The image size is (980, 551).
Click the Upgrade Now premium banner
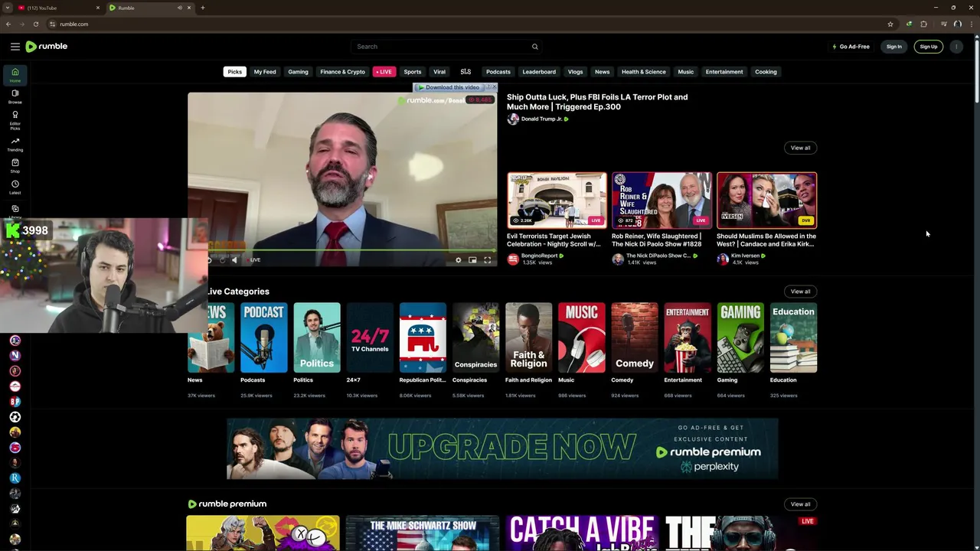point(502,448)
